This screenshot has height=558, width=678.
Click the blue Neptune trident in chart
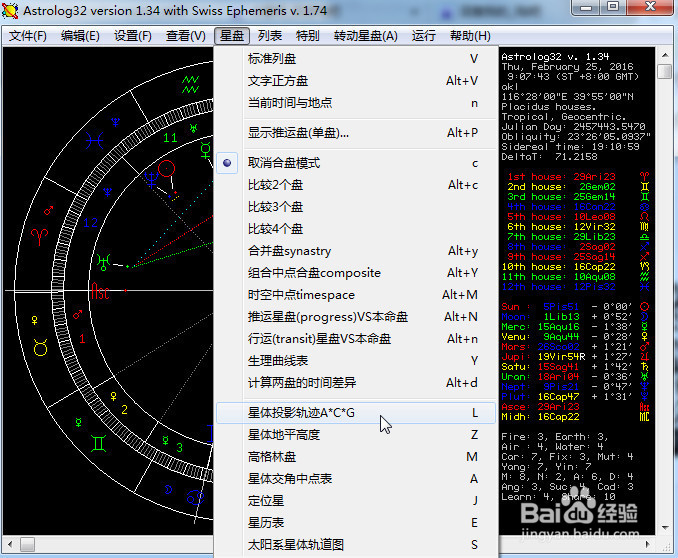151,179
